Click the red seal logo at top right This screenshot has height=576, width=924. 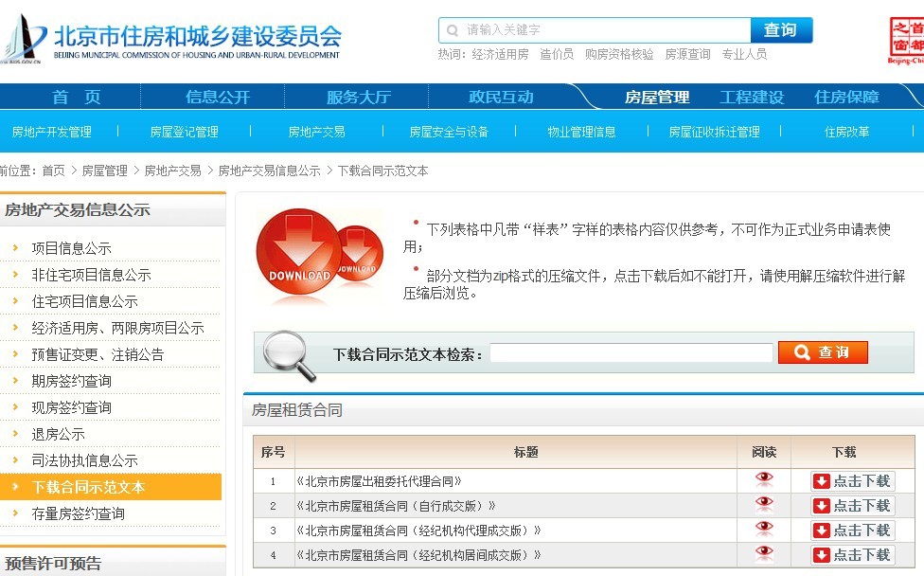[x=905, y=40]
